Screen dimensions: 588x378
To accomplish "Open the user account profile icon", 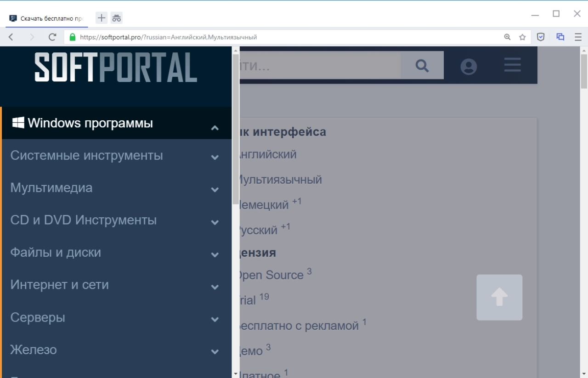I will point(469,67).
